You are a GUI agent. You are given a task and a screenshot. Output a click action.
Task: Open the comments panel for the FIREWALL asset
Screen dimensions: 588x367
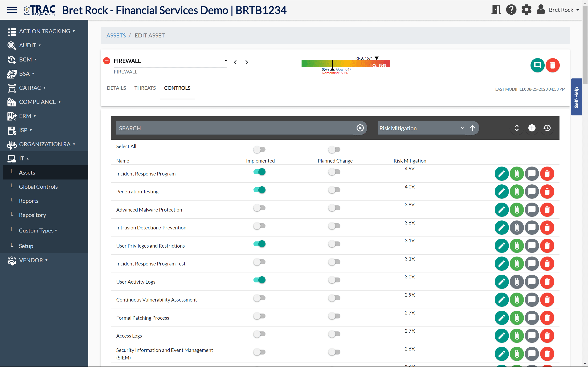(x=537, y=65)
